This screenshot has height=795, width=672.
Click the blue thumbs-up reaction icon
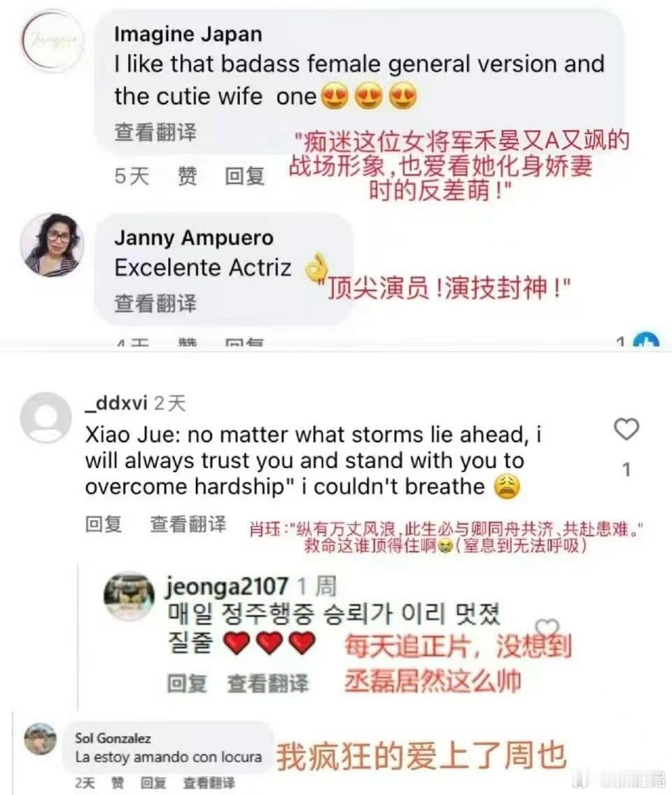647,342
